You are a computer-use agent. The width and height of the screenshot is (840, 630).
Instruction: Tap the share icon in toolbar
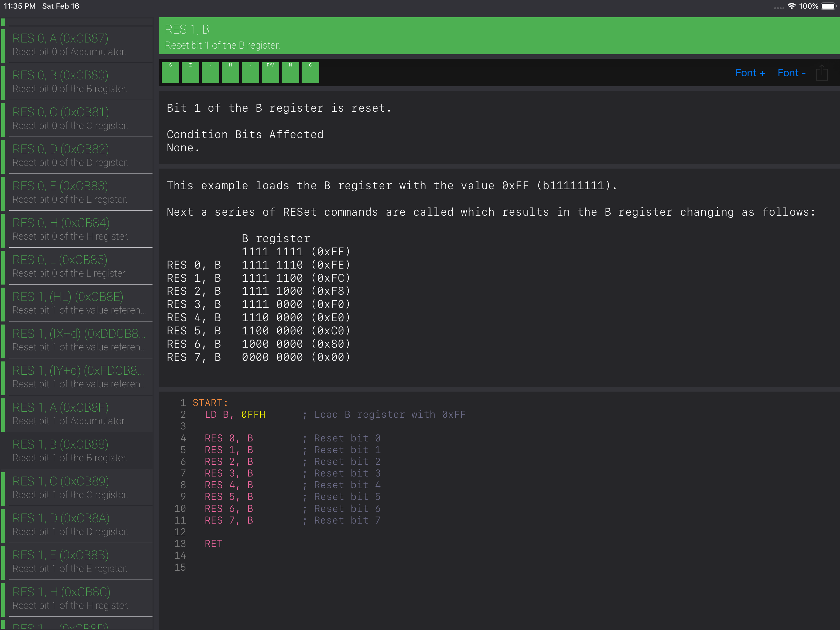click(x=821, y=72)
